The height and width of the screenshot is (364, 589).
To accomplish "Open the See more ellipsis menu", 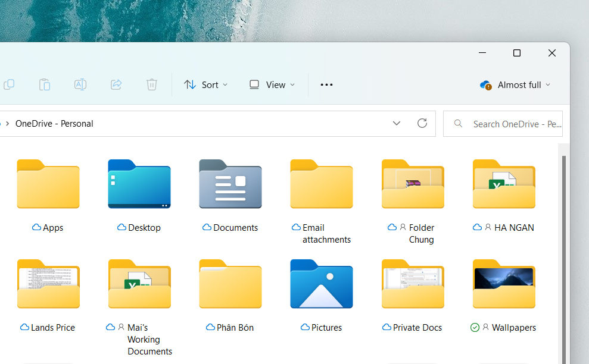I will (326, 84).
